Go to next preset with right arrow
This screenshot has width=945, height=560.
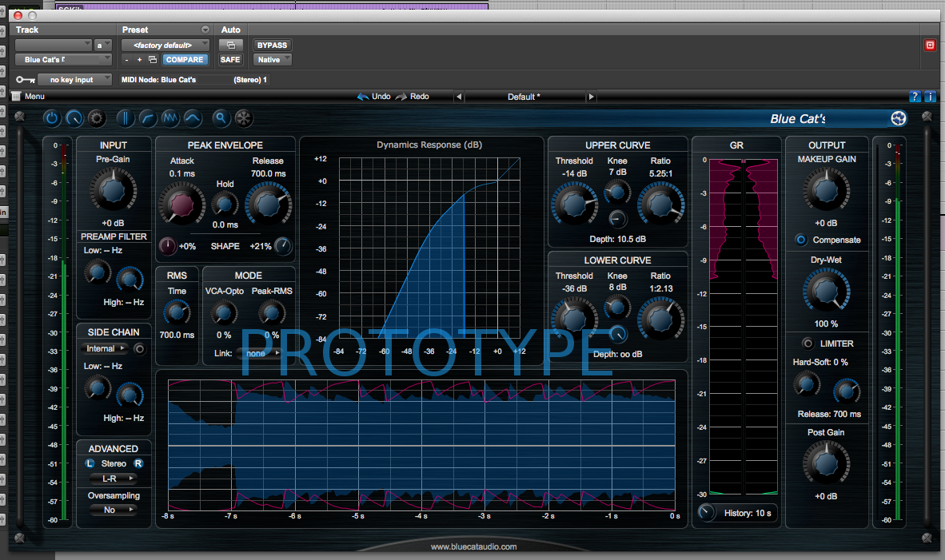(x=592, y=97)
